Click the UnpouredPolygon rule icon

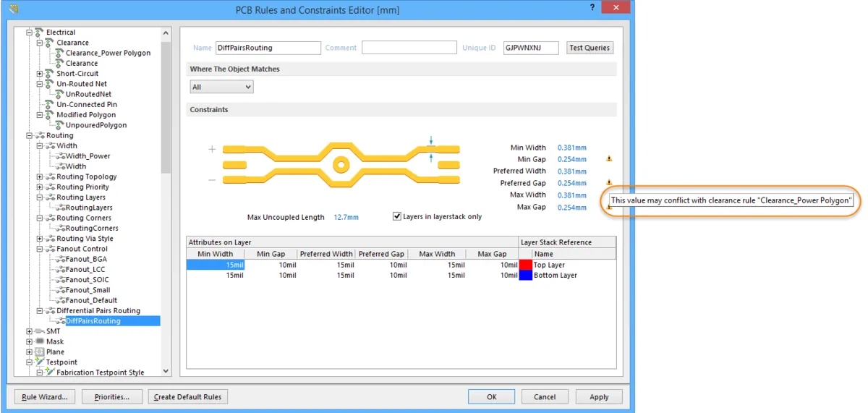pos(59,125)
